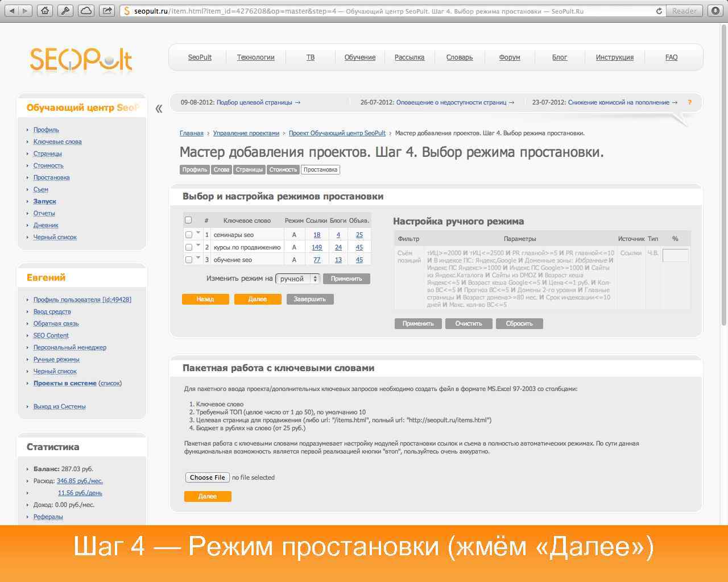Viewport: 728px width, 582px height.
Task: Click the Reader button in address bar
Action: tap(683, 10)
